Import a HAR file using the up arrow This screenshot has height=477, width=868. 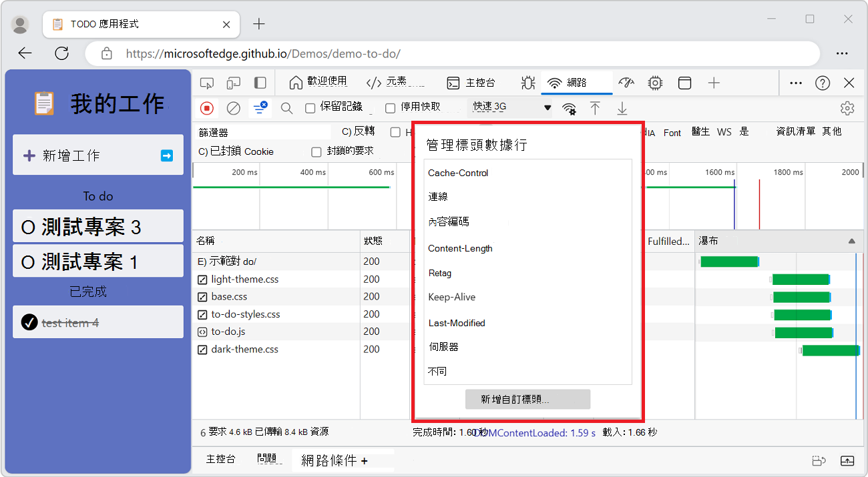tap(595, 107)
